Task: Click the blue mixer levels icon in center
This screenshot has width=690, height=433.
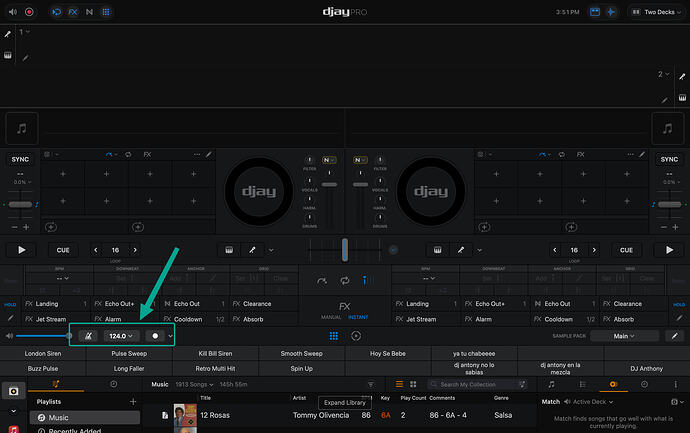Action: [x=367, y=280]
